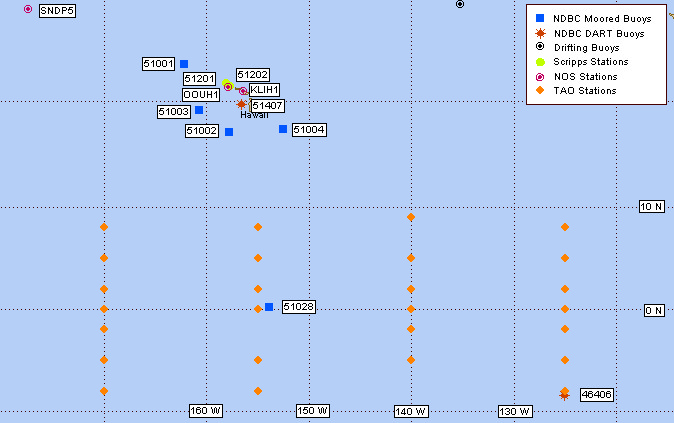Select the DART buoy star next to 46406
This screenshot has height=423, width=674.
(x=564, y=395)
